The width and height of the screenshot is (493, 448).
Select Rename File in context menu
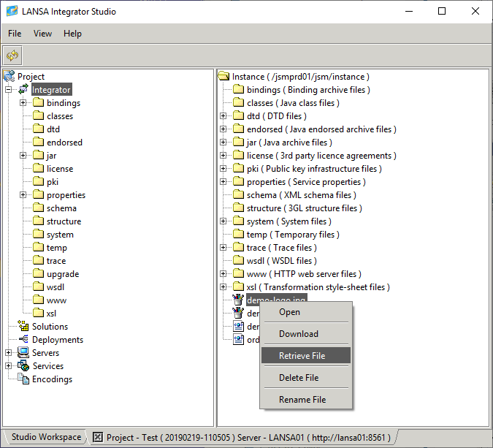302,400
